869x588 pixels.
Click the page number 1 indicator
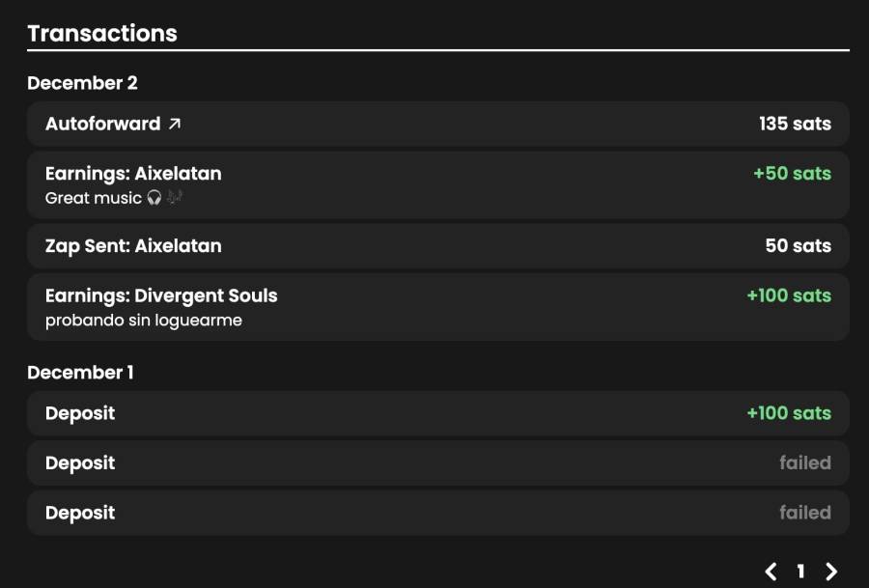[x=800, y=572]
